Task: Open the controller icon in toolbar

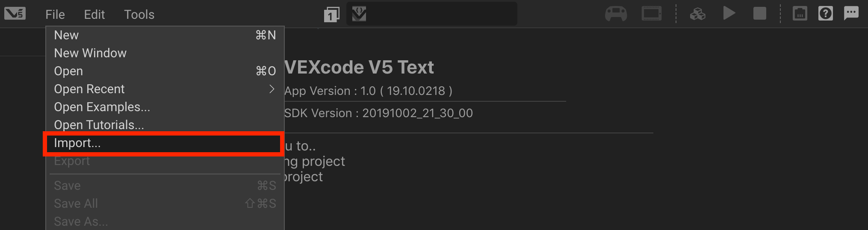Action: 616,14
